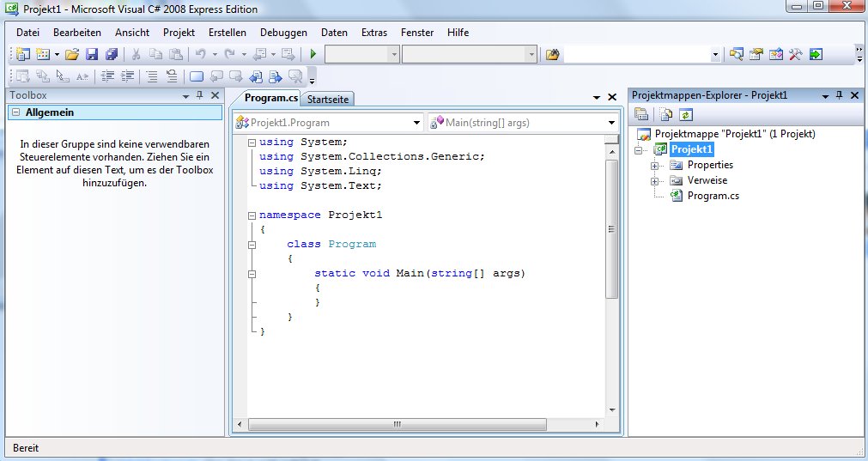Screen dimensions: 868x461
Task: Click the Previous Bookmark icon
Action: [216, 76]
